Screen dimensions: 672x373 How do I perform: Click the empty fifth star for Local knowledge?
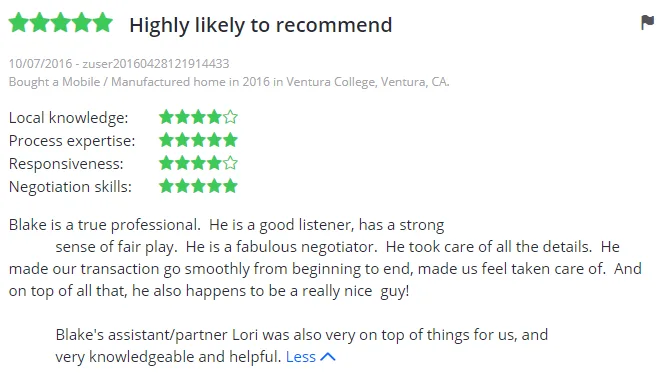(230, 117)
